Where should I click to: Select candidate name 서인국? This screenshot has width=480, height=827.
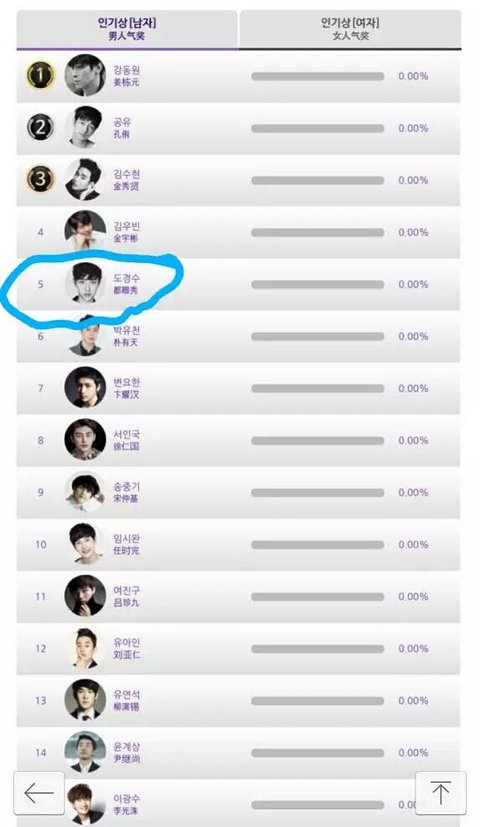tap(127, 435)
